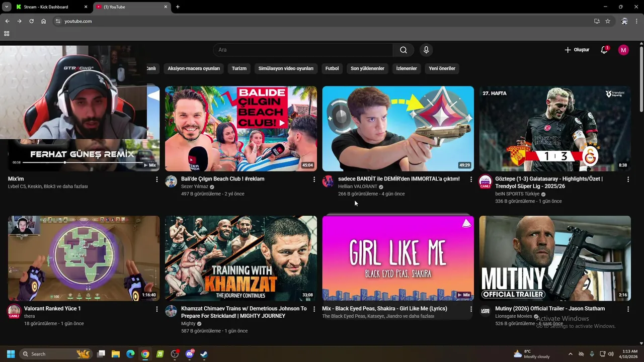This screenshot has width=644, height=362.
Task: Open more options for sadece BANDİT ile DEMİR video
Action: click(x=471, y=179)
